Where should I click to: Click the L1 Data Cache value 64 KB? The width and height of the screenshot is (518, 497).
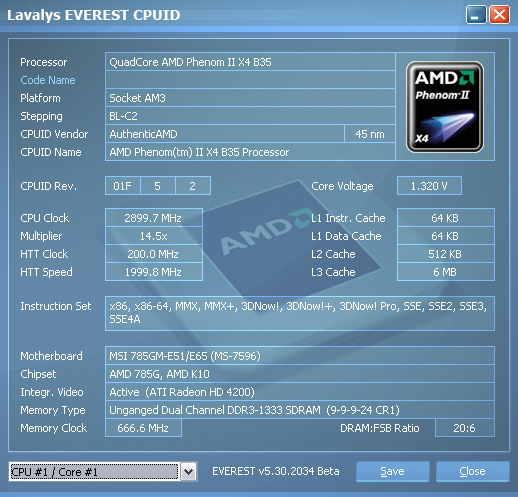tap(446, 236)
